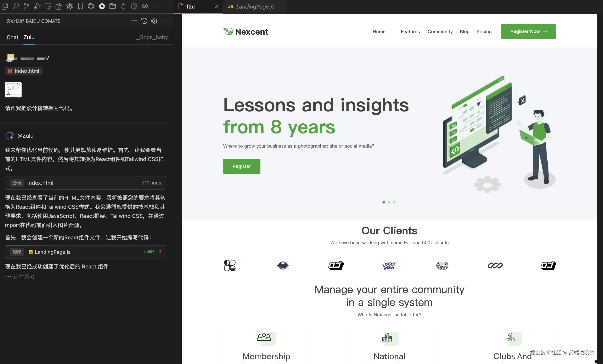Image resolution: width=603 pixels, height=364 pixels.
Task: Select the first green carousel dot
Action: 384,202
